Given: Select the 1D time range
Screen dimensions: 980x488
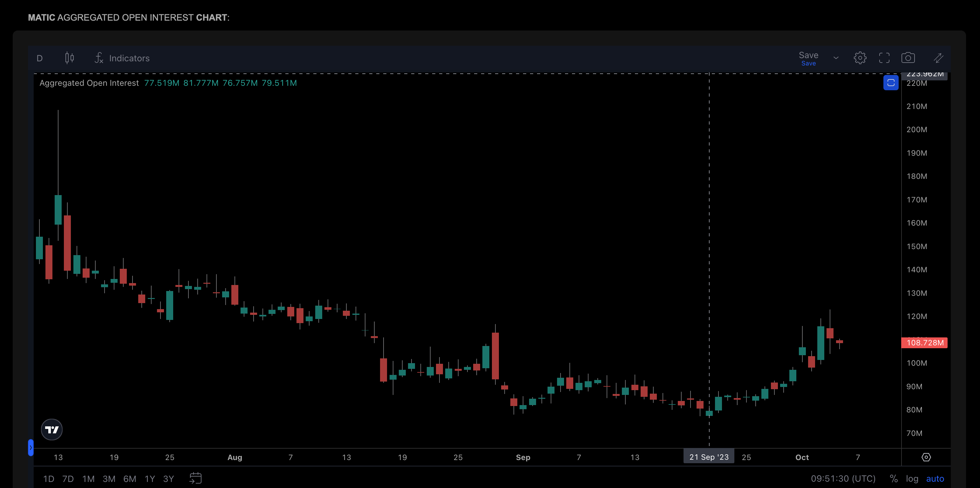Looking at the screenshot, I should coord(49,478).
